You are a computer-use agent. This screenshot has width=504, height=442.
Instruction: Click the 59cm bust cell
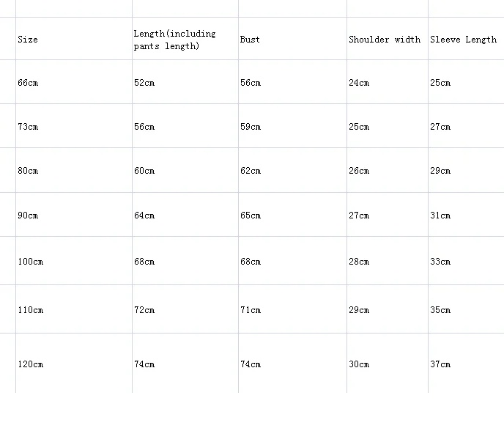292,126
